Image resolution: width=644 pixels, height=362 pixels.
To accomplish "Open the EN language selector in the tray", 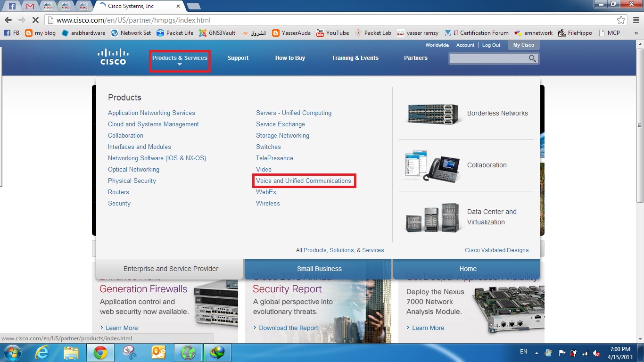I will pos(523,352).
